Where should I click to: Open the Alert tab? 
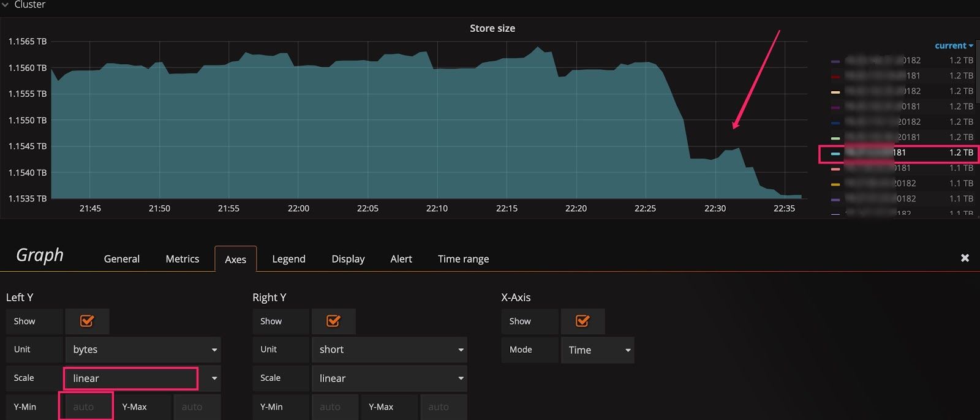coord(401,259)
